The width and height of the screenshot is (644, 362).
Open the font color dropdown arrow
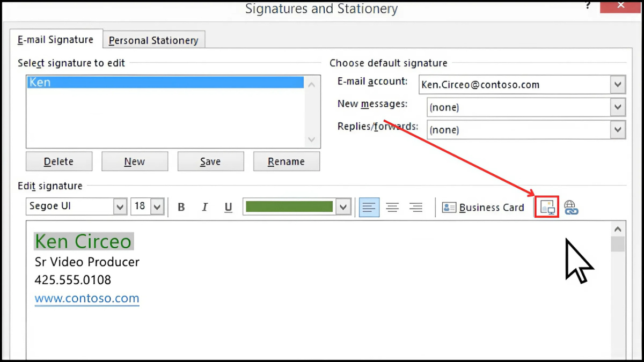343,207
